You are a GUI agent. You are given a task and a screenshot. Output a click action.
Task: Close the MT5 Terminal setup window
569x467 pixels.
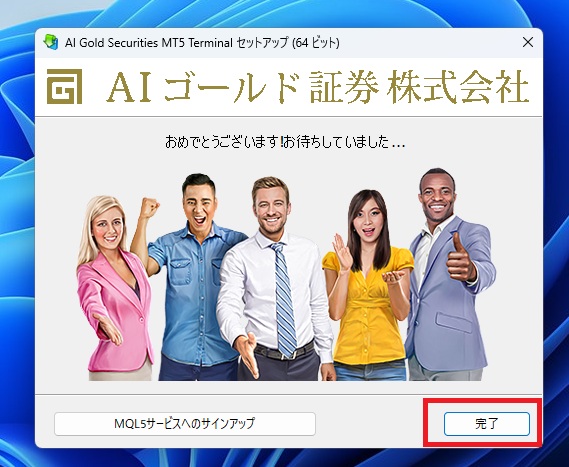point(528,42)
